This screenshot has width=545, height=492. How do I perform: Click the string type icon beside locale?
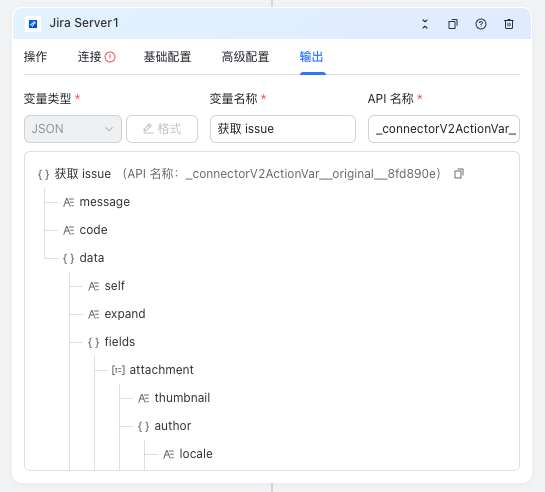click(169, 454)
